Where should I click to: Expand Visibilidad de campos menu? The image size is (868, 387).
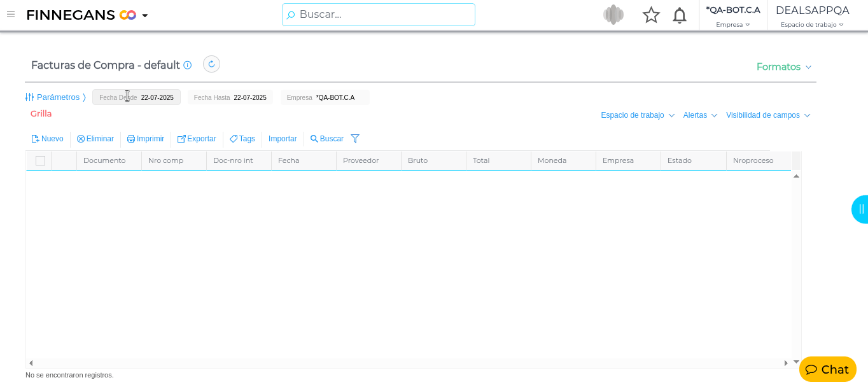click(x=768, y=115)
